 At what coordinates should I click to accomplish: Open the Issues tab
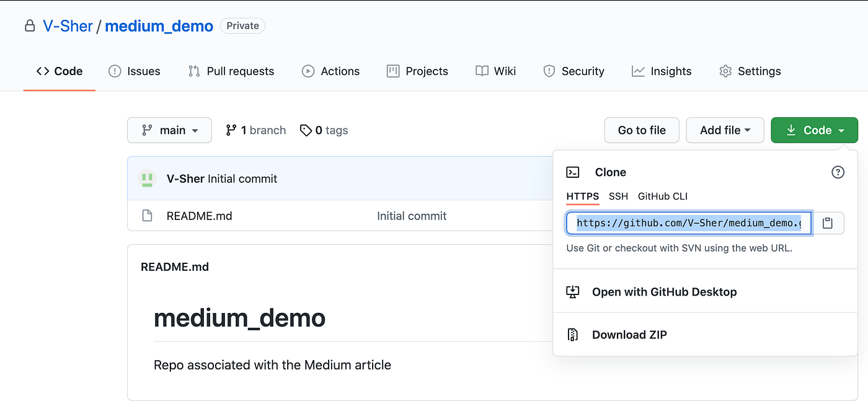pos(135,71)
